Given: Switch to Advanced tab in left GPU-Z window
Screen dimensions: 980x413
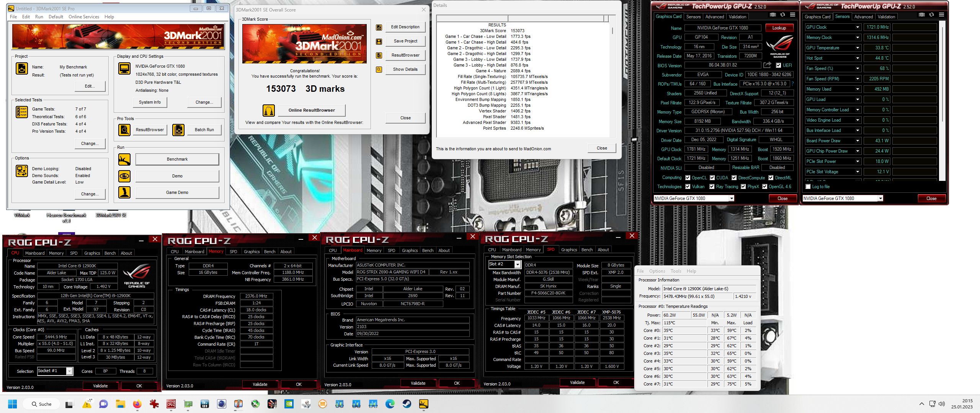Looking at the screenshot, I should click(x=714, y=17).
